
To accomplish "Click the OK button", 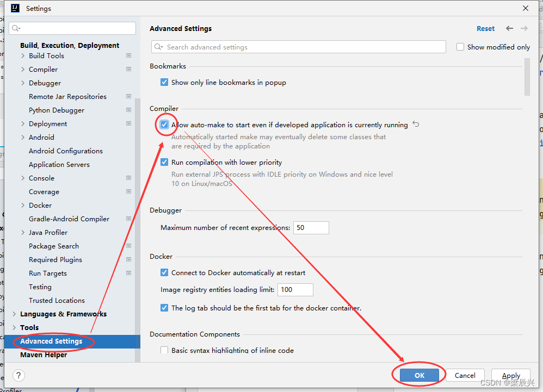I will click(x=419, y=375).
